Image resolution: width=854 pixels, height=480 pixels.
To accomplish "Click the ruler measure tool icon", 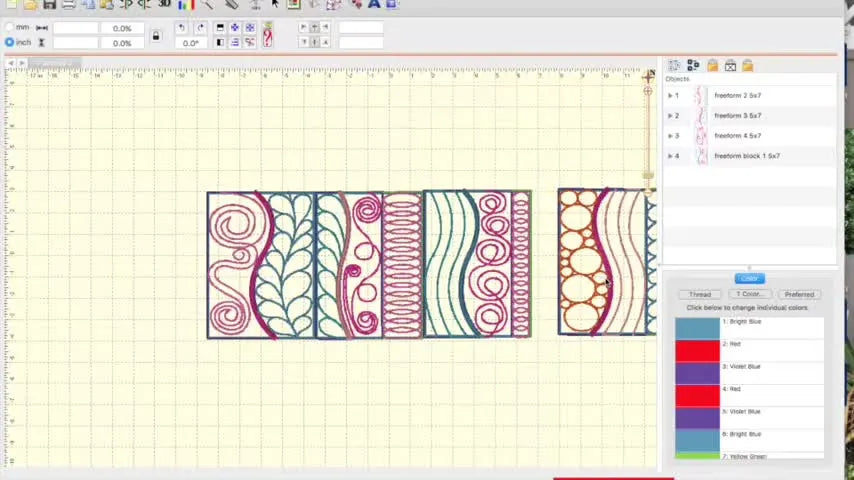I will (231, 4).
